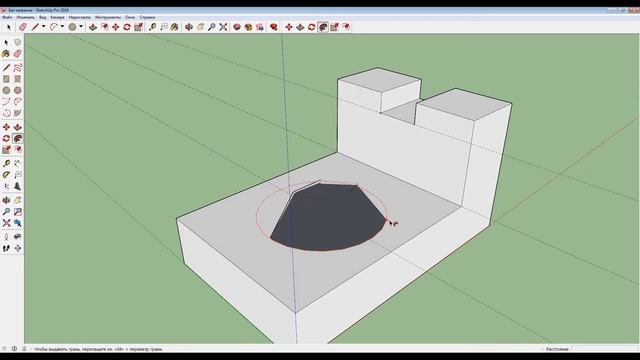This screenshot has height=360, width=640.
Task: Click Zoom Extents in top toolbar
Action: pyautogui.click(x=223, y=27)
